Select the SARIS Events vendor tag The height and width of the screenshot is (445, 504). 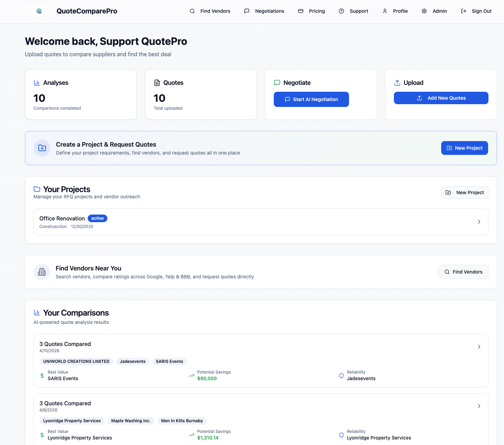click(169, 362)
